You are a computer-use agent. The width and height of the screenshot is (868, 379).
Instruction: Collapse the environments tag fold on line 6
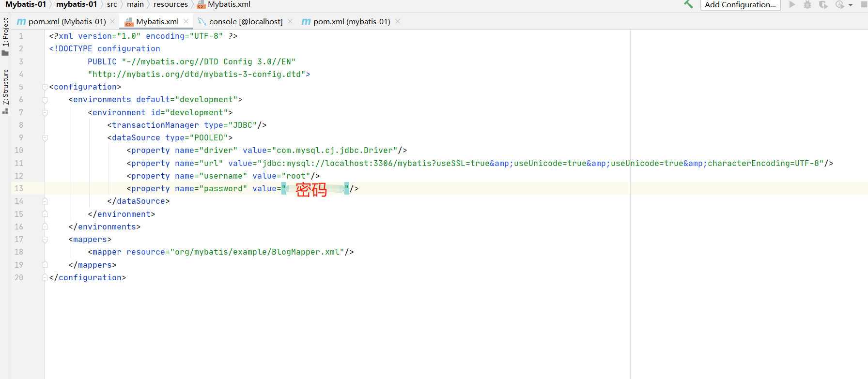[45, 100]
